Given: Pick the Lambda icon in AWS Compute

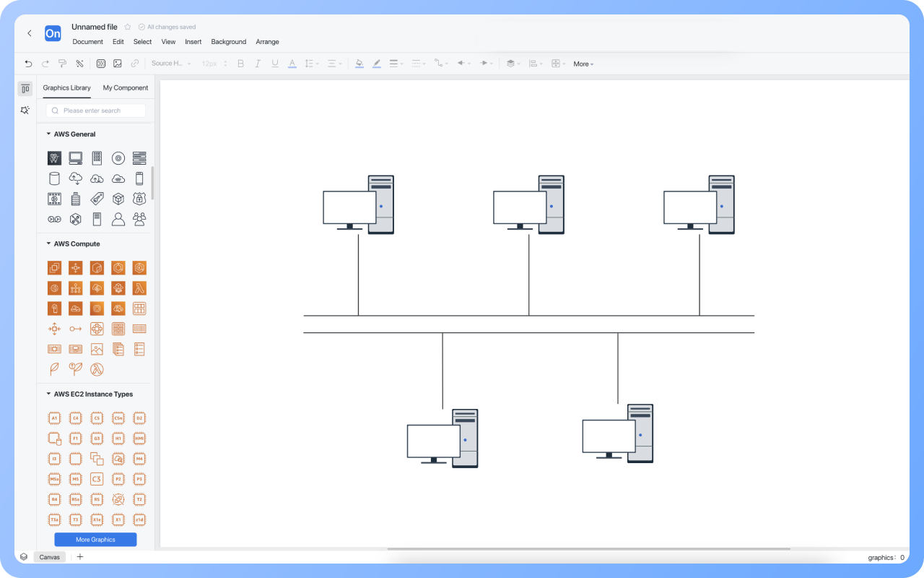Looking at the screenshot, I should [x=139, y=288].
